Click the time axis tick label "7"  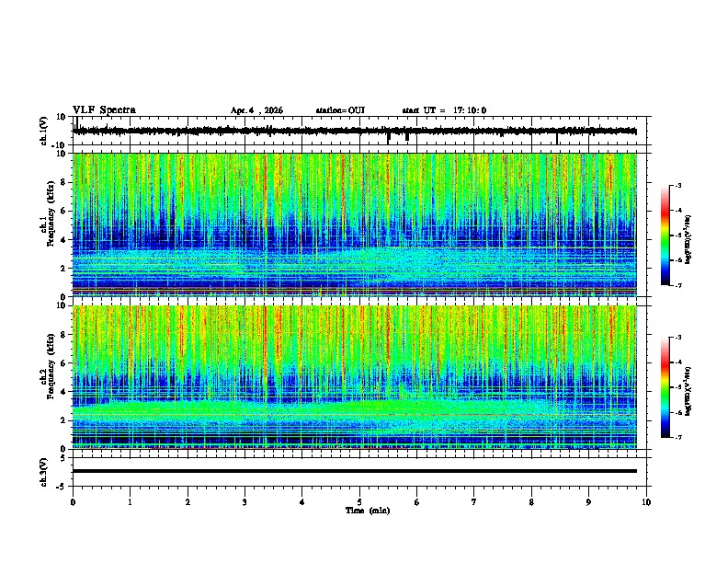tap(474, 502)
